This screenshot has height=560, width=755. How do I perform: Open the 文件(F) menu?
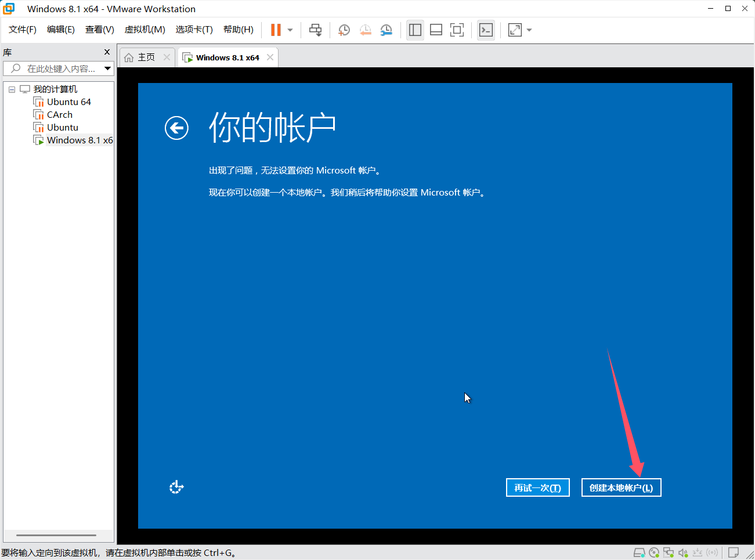[x=23, y=30]
